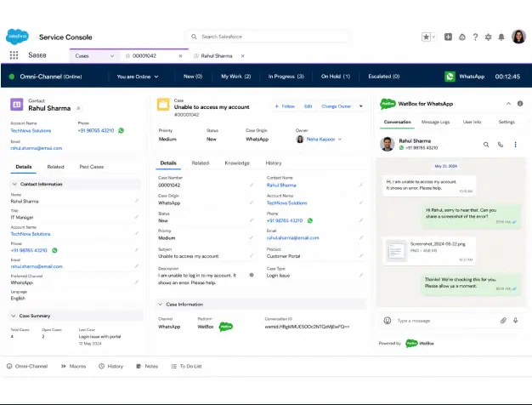Open the emoji picker in message box
The image size is (532, 405).
(388, 321)
